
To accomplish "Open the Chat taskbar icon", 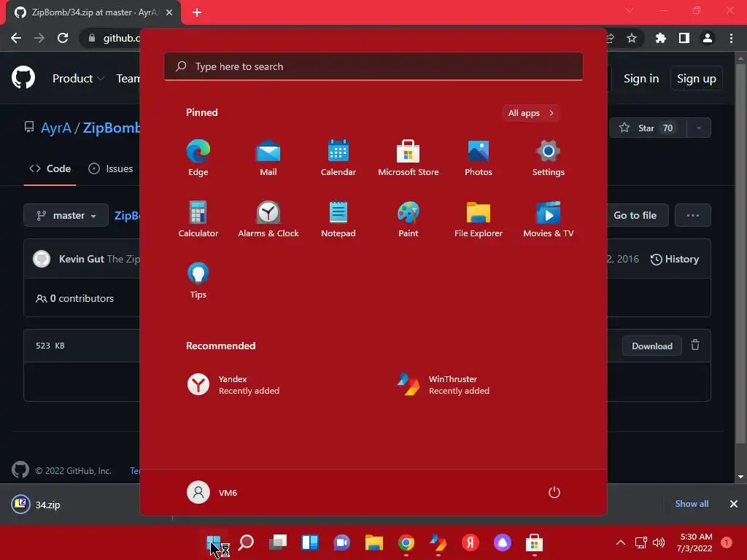I will pyautogui.click(x=342, y=542).
